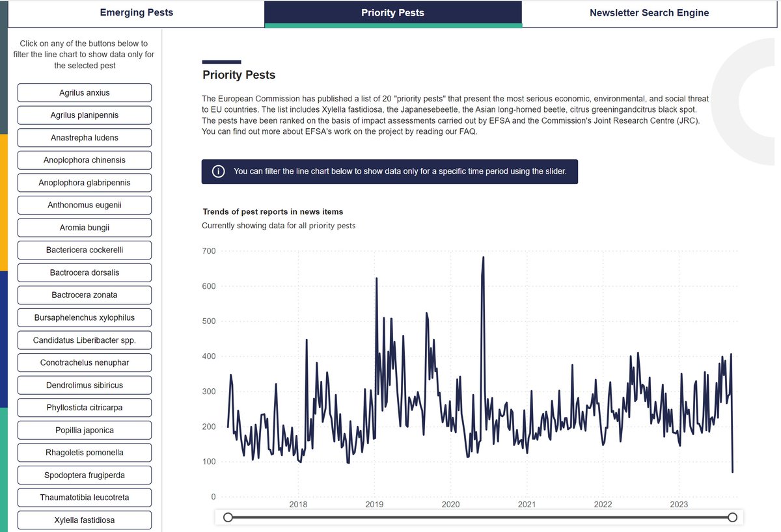The width and height of the screenshot is (781, 532).
Task: Open the Newsletter Search Engine tab
Action: (649, 13)
